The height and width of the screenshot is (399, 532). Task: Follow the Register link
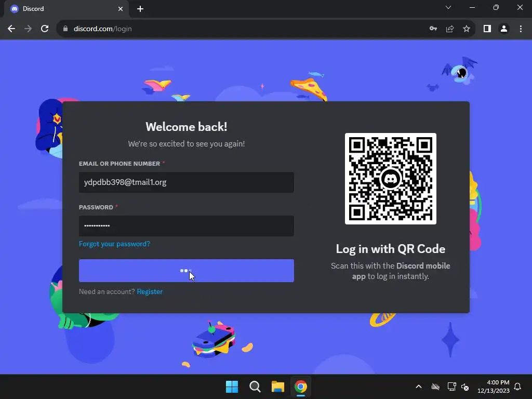150,291
